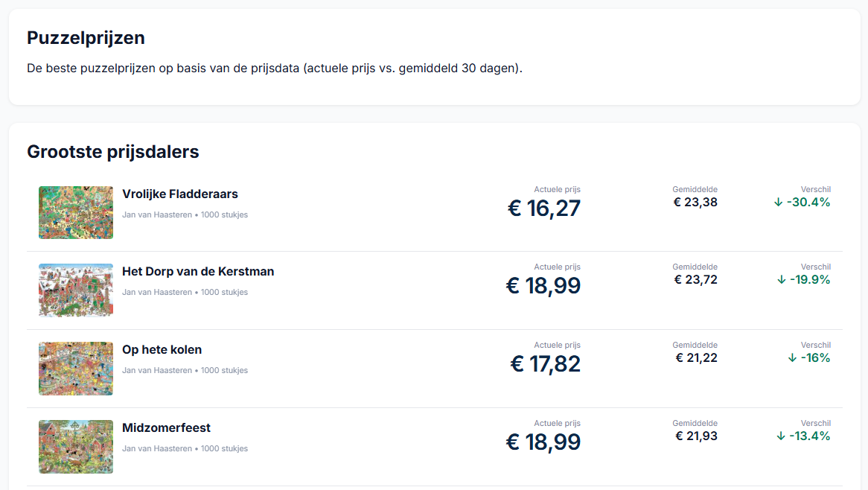Click the Het Dorp van de Kerstman title
The image size is (868, 490).
pos(198,272)
